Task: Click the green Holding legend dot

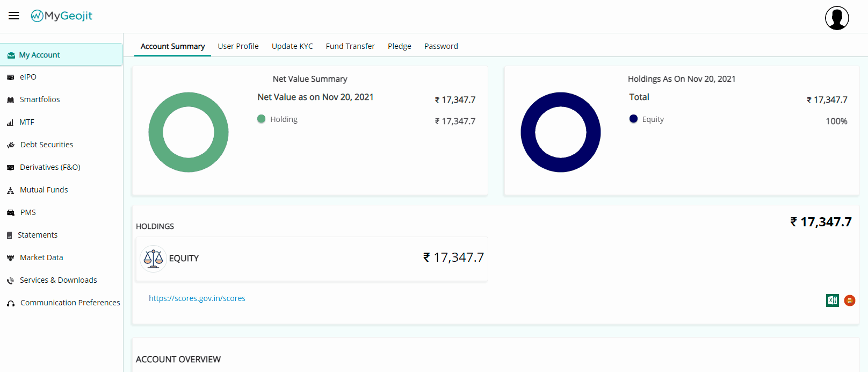Action: (261, 119)
